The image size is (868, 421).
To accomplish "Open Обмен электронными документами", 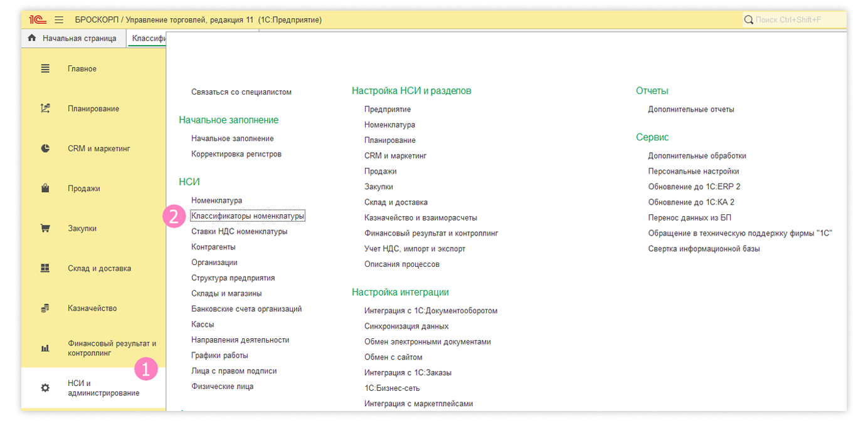I will pyautogui.click(x=428, y=342).
